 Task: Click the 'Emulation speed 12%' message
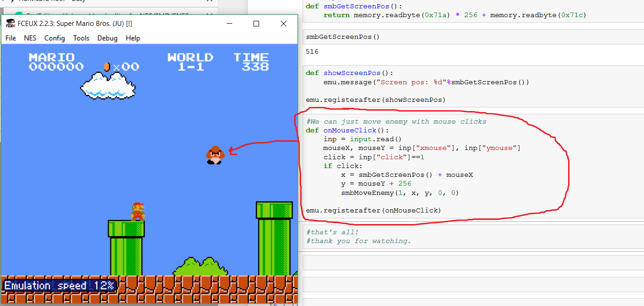point(59,285)
